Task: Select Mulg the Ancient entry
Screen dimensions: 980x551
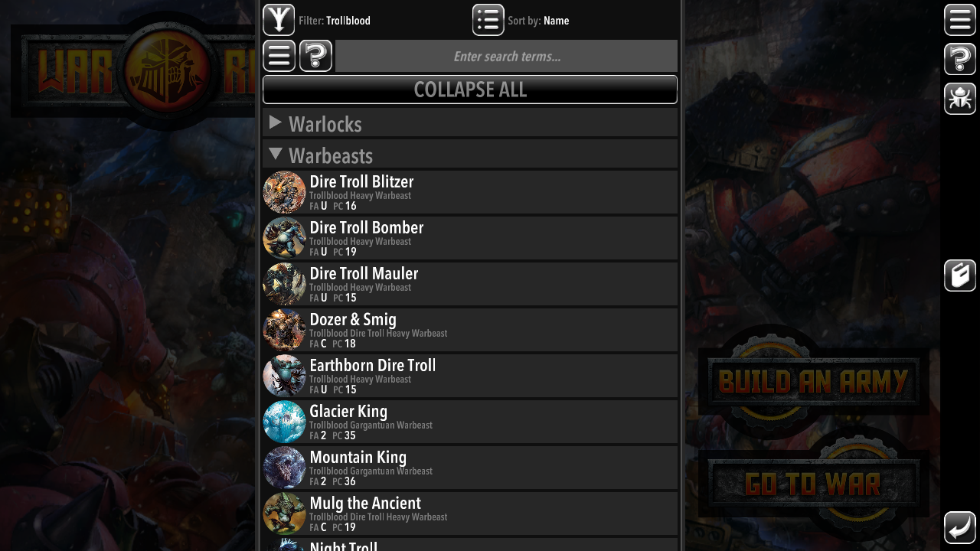Action: [x=470, y=514]
